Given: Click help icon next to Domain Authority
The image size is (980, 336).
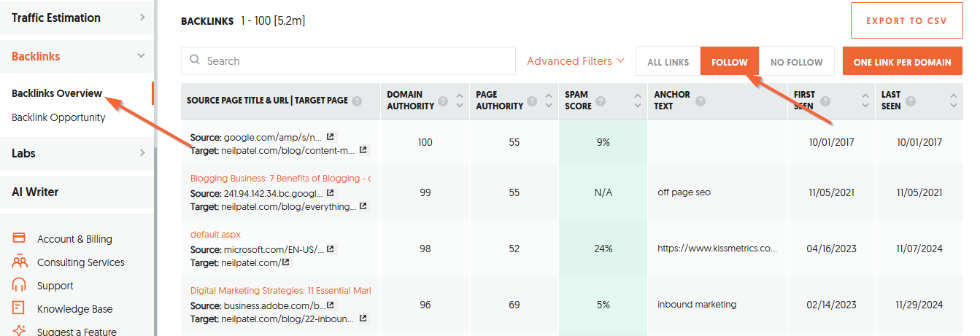Looking at the screenshot, I should tap(444, 101).
